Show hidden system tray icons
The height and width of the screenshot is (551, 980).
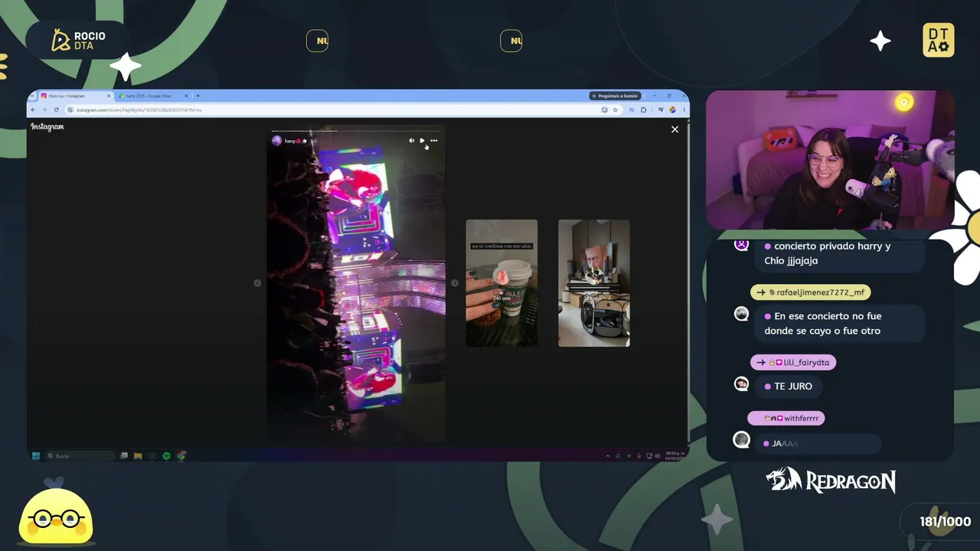click(608, 456)
